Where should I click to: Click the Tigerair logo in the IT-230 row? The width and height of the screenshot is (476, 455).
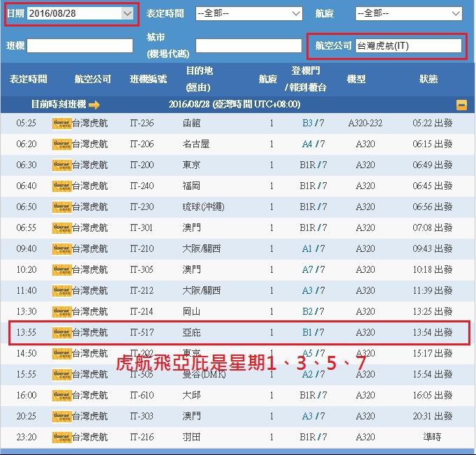pyautogui.click(x=62, y=207)
